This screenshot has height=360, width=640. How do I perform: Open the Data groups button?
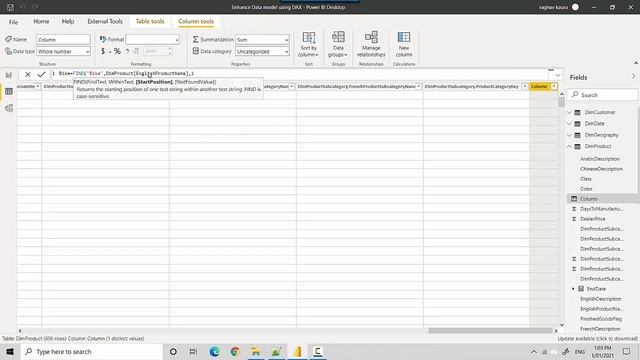[338, 44]
